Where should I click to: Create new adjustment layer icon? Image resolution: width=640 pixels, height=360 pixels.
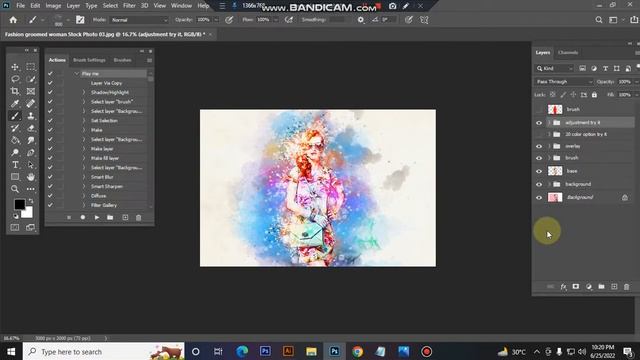coord(589,287)
